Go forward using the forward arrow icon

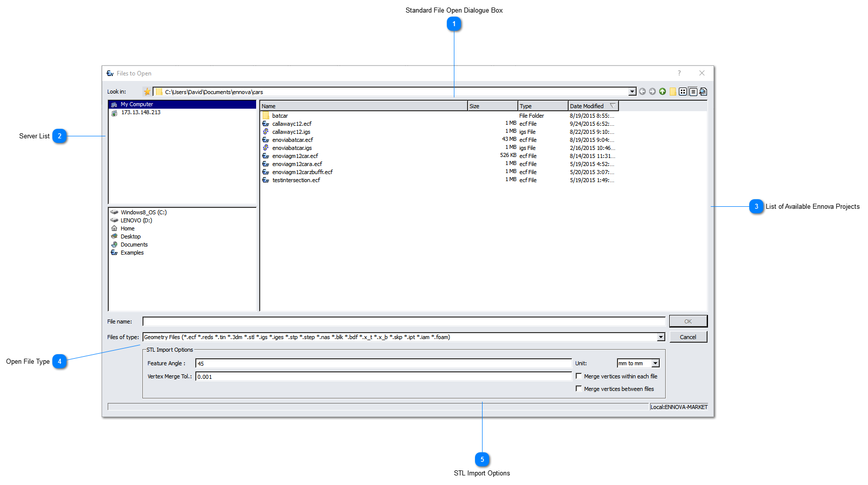tap(652, 92)
